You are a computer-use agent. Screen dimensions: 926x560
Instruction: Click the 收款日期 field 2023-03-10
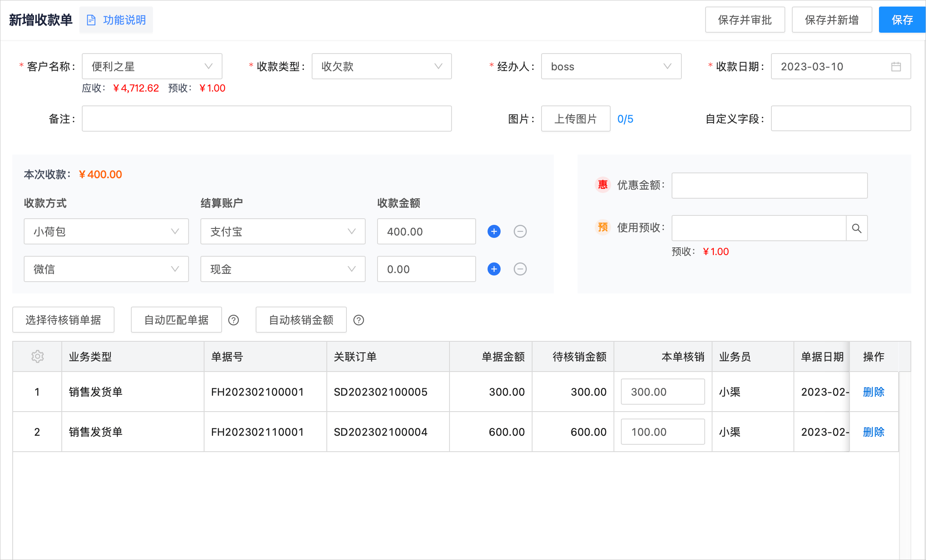coord(841,66)
